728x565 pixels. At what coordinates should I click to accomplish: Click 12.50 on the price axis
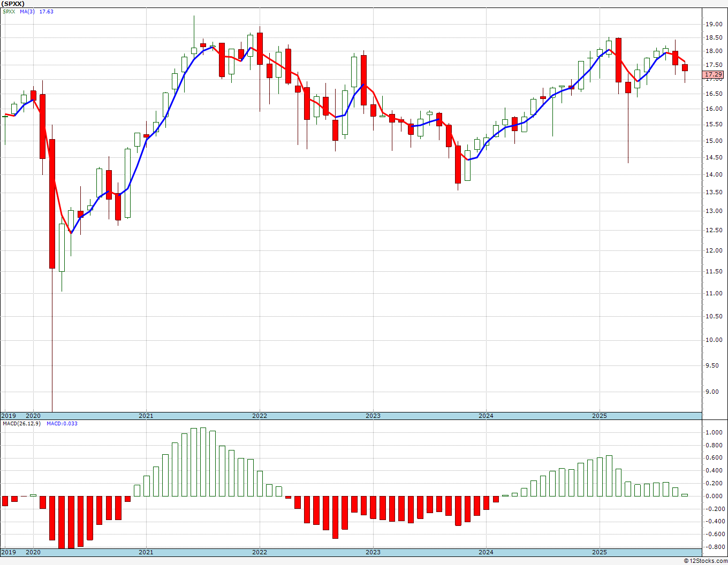coord(713,230)
